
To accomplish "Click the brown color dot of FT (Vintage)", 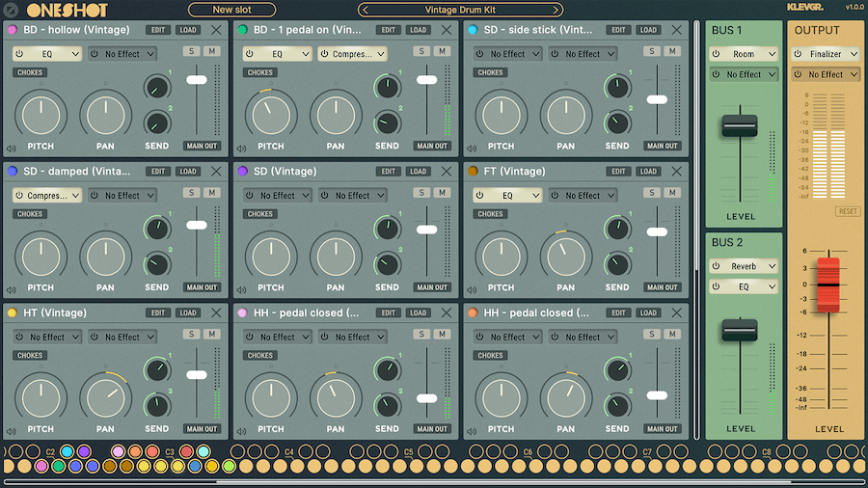I will pyautogui.click(x=473, y=172).
